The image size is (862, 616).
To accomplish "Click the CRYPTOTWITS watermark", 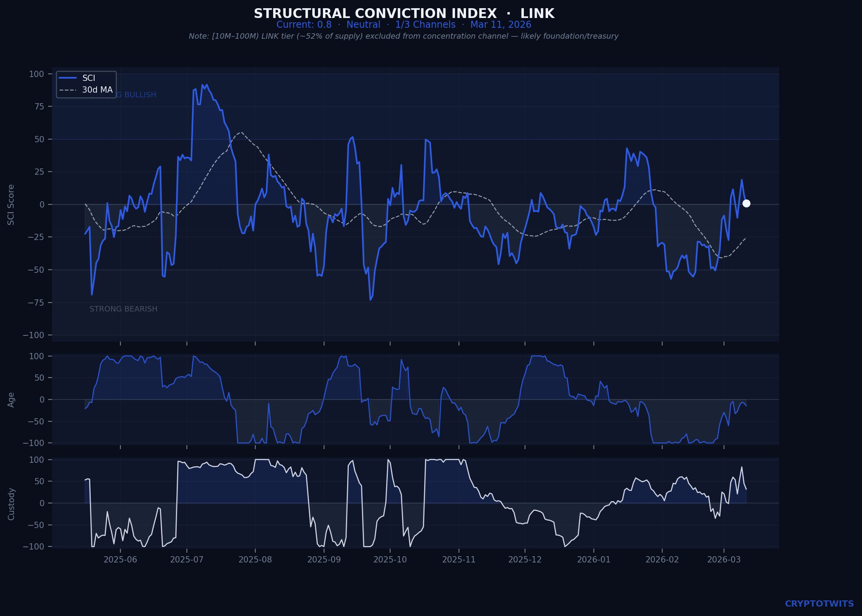I will click(819, 604).
